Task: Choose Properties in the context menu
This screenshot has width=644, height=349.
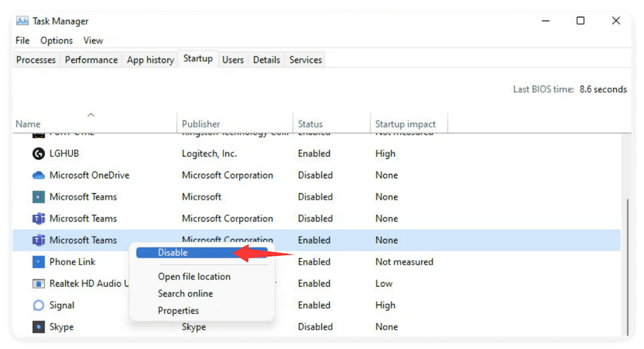Action: [x=178, y=311]
